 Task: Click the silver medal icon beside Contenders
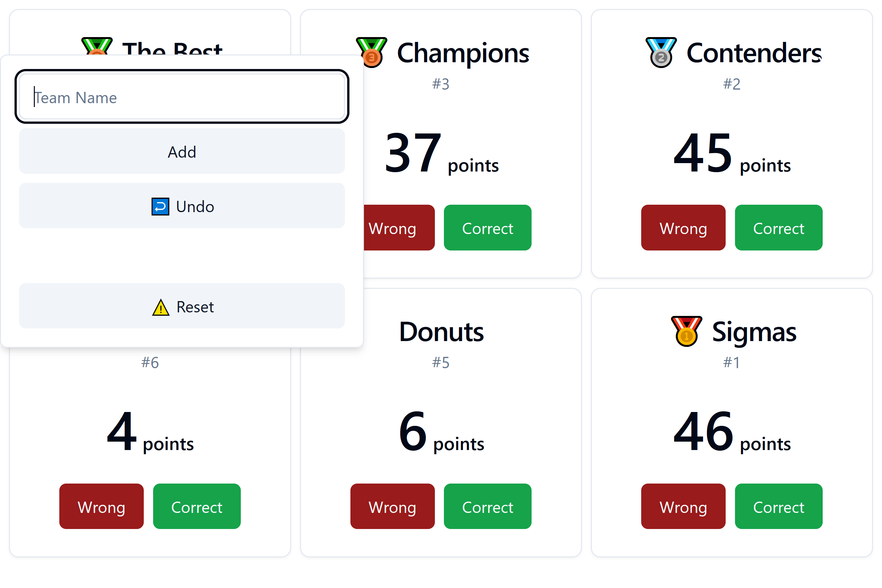(661, 53)
